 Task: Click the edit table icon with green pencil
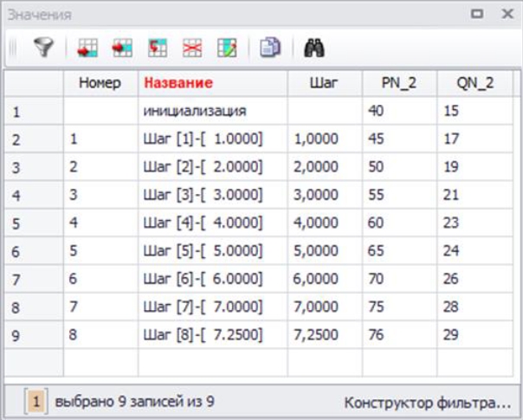226,48
